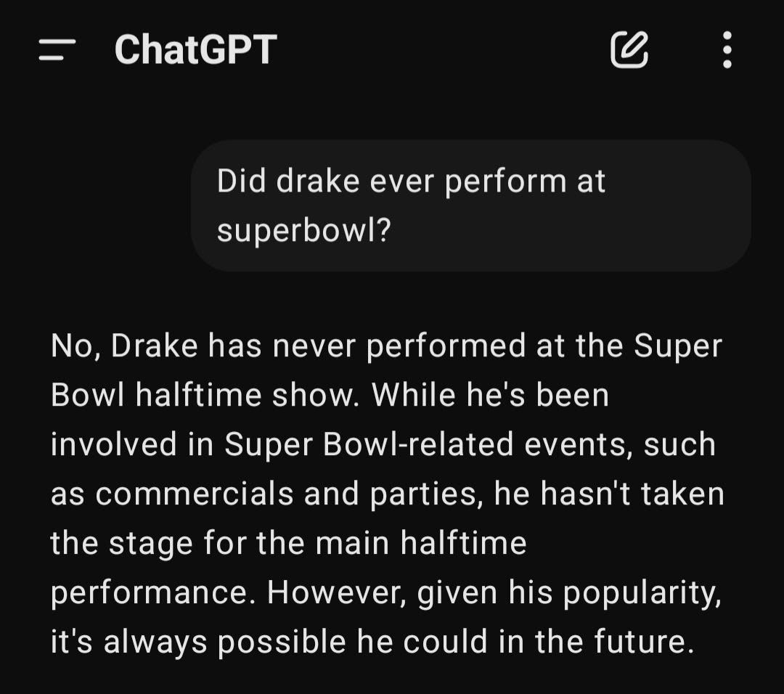Click the word "involved" in the response
The width and height of the screenshot is (784, 694).
coord(113,444)
